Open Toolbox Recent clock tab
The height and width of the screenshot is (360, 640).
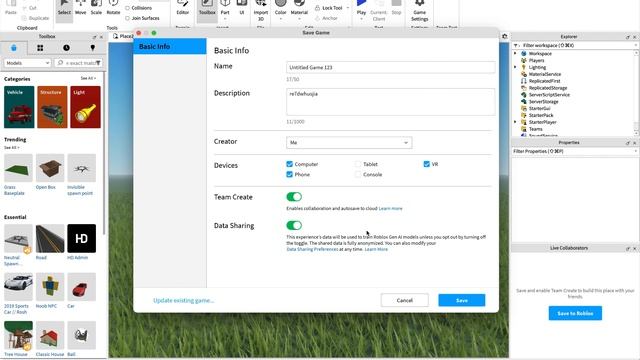click(66, 48)
